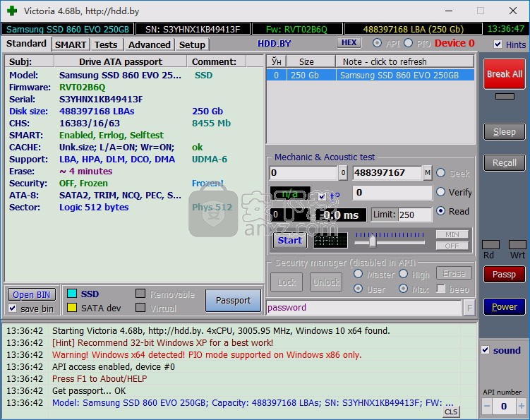Image resolution: width=530 pixels, height=420 pixels.
Task: Clear the log with CLS button
Action: [x=451, y=412]
